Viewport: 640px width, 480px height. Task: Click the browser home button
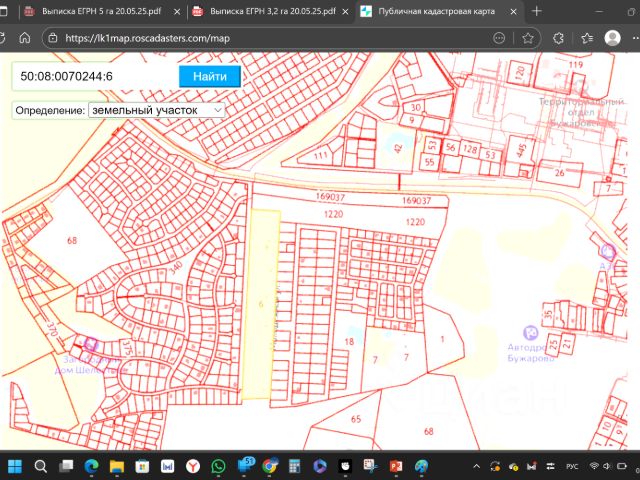[24, 38]
